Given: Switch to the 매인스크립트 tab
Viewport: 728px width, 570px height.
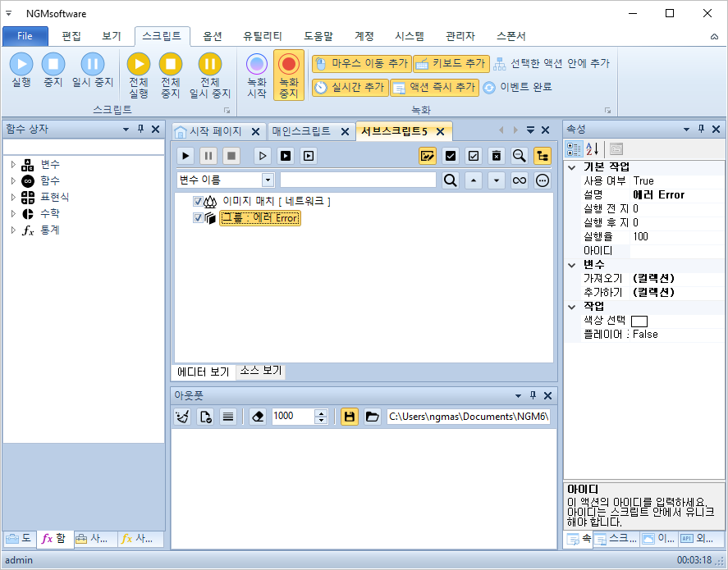Looking at the screenshot, I should [301, 131].
